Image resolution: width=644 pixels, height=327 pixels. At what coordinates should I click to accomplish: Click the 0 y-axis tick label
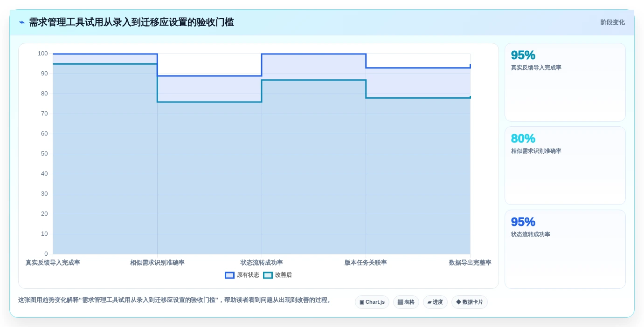(46, 254)
